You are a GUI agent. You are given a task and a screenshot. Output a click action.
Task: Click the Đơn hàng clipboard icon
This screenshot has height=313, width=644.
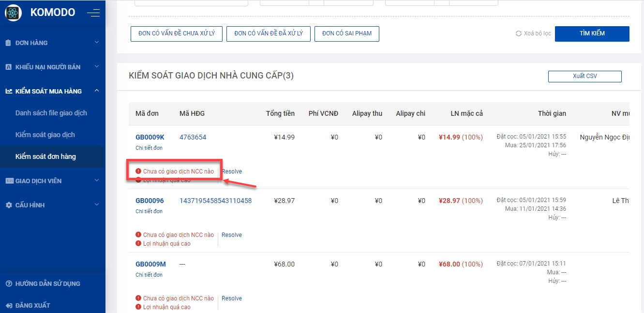coord(8,43)
